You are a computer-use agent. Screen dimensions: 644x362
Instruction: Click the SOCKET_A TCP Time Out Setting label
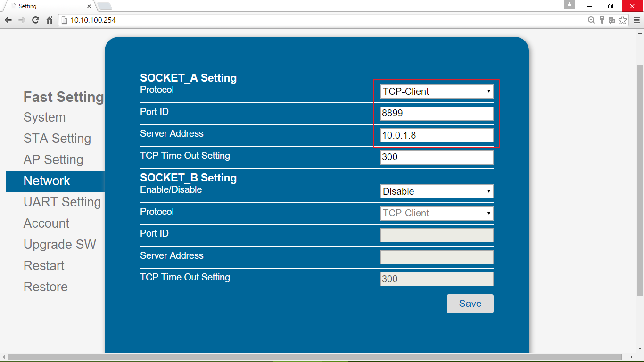pyautogui.click(x=185, y=156)
